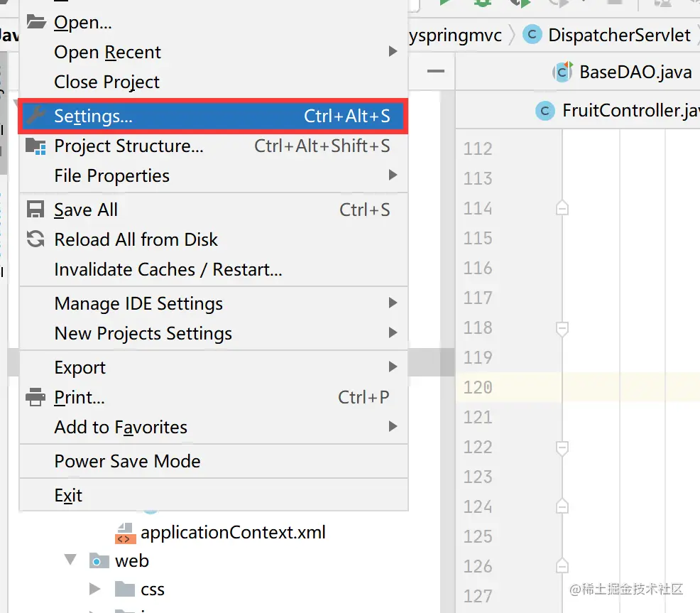Expand the web folder in project tree
700x613 pixels.
[x=70, y=560]
